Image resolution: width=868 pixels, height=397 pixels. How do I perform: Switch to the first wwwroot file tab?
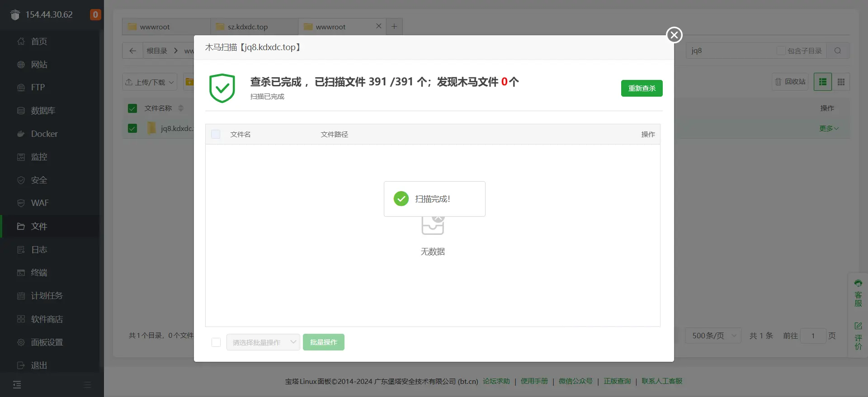click(x=166, y=27)
